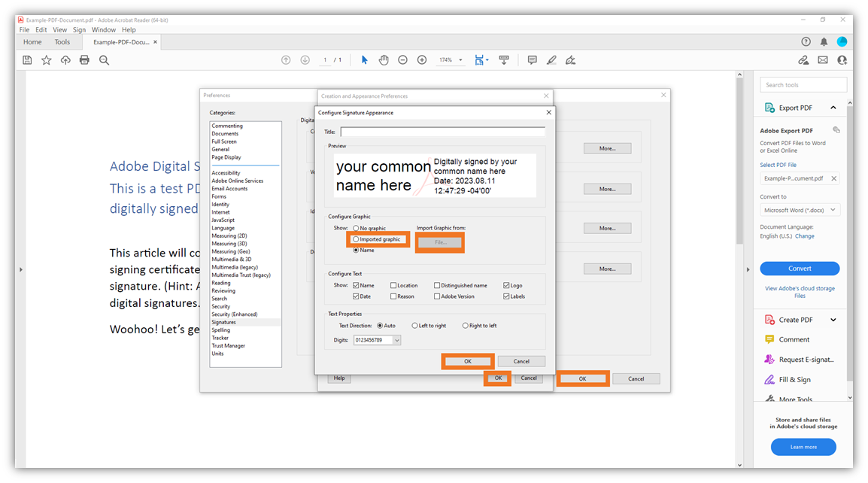This screenshot has width=868, height=483.
Task: Open the View menu
Action: point(59,30)
